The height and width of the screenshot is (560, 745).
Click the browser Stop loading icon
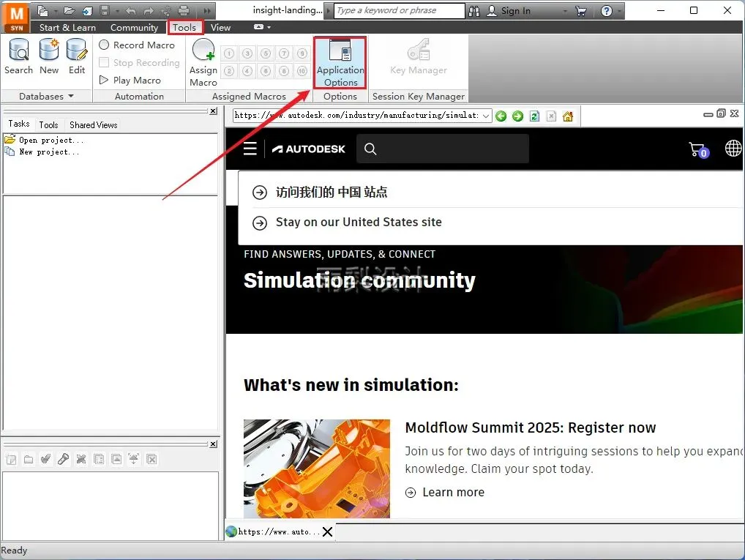[551, 116]
